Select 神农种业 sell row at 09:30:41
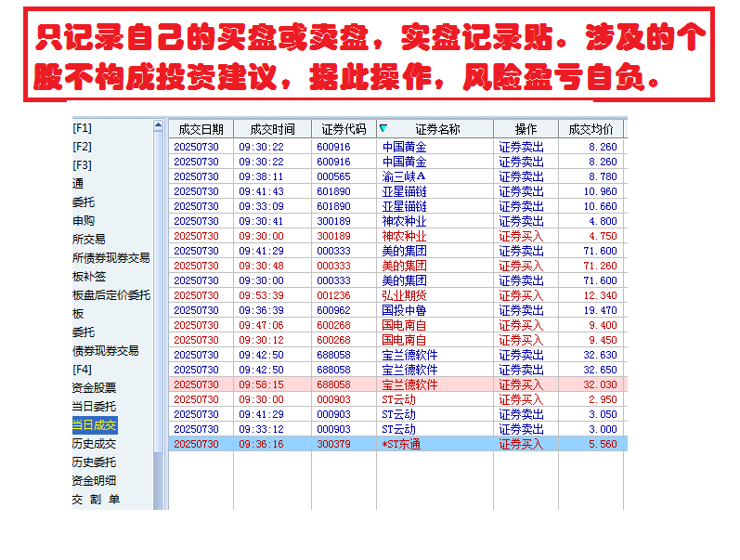 coord(397,221)
